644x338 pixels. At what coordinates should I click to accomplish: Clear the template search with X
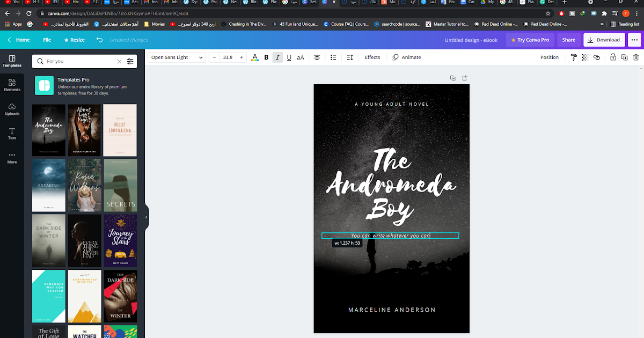coord(119,61)
